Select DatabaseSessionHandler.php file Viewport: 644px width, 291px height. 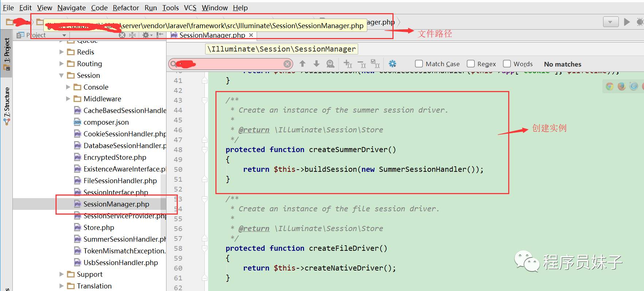click(120, 145)
